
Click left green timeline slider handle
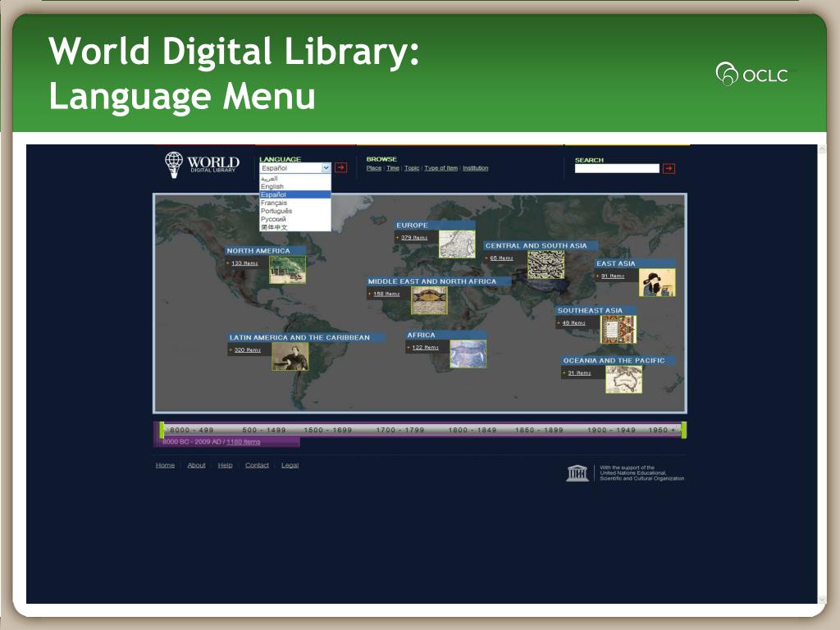pyautogui.click(x=162, y=430)
